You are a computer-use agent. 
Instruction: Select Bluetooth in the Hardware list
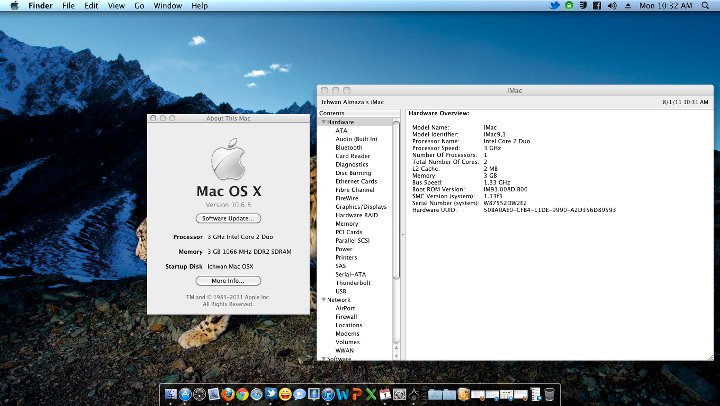(349, 147)
